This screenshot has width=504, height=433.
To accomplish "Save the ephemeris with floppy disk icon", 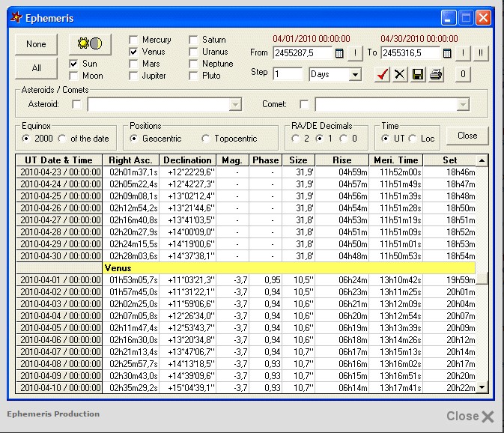I will coord(418,74).
